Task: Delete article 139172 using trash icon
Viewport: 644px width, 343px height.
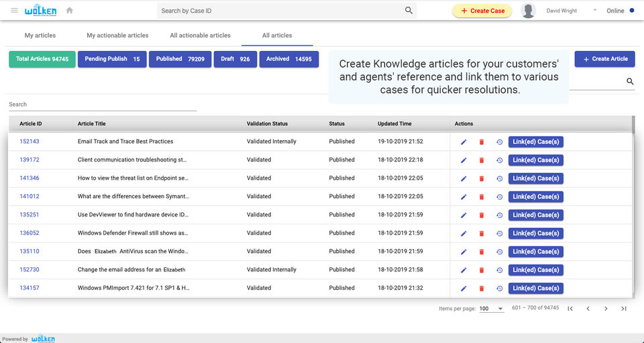Action: click(481, 160)
